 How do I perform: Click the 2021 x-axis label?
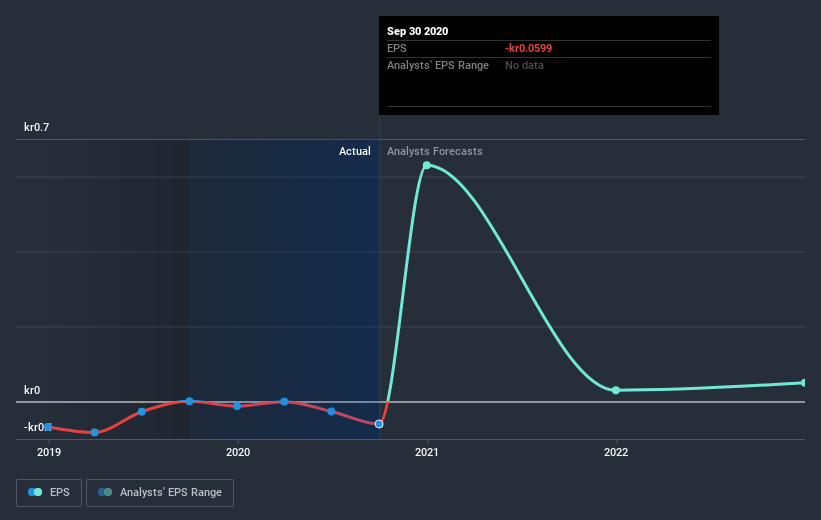[427, 452]
